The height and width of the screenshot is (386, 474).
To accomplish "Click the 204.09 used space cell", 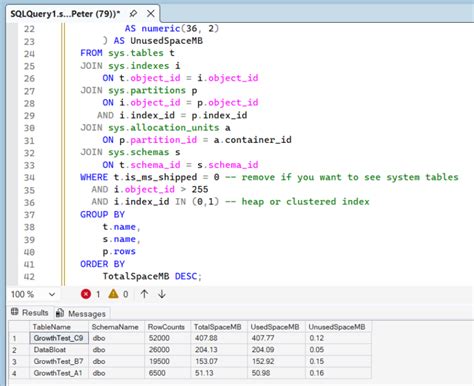I will click(x=276, y=350).
